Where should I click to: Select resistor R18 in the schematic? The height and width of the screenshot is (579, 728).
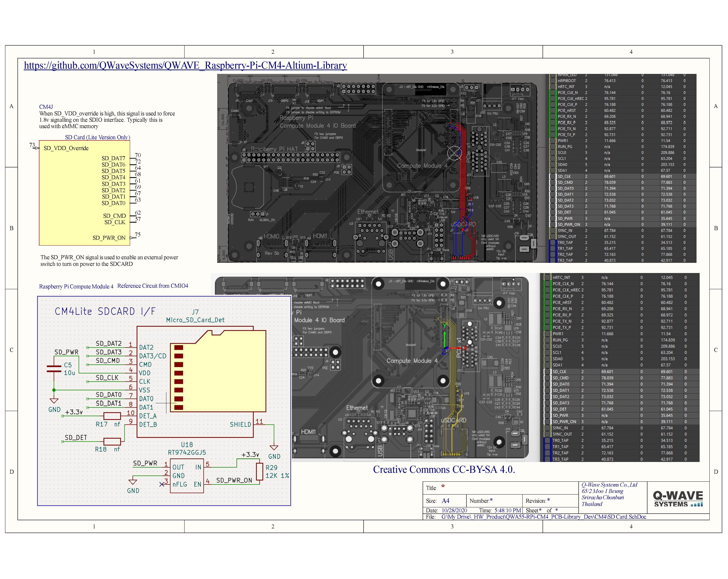[x=112, y=441]
